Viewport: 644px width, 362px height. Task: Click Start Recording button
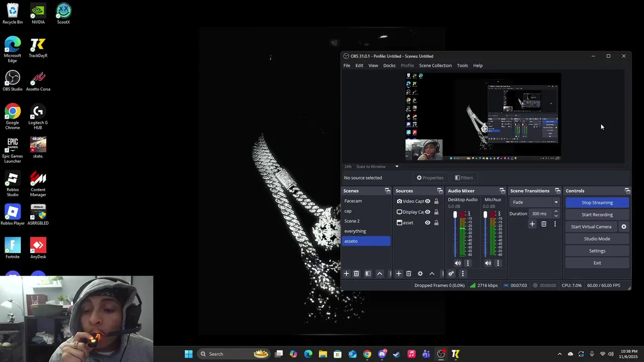(597, 215)
